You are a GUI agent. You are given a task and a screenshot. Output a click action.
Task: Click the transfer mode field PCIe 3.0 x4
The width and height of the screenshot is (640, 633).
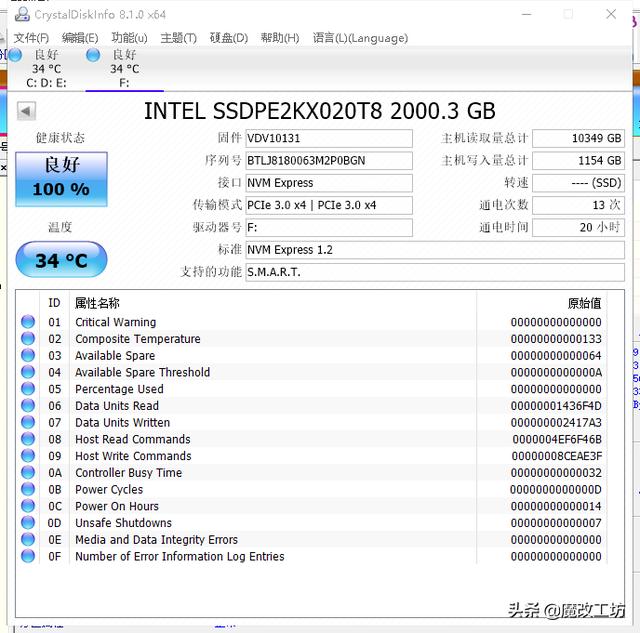329,205
